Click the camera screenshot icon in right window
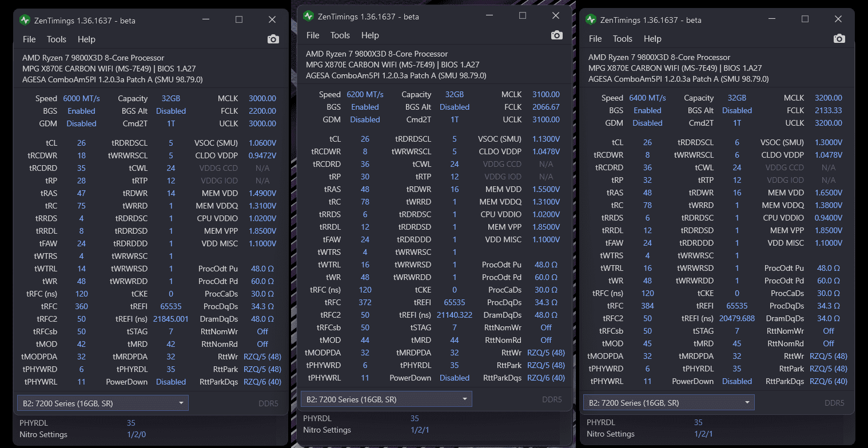This screenshot has width=868, height=448. tap(839, 38)
